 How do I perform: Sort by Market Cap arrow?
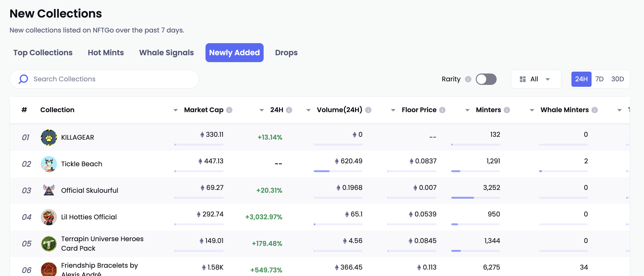point(176,110)
